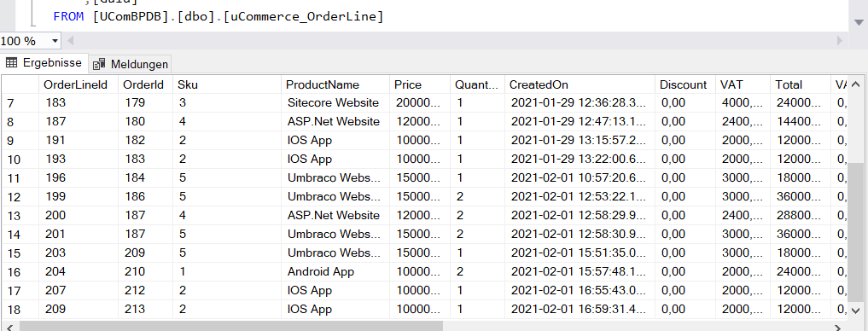Switch to the Meldungen tab

click(x=131, y=64)
